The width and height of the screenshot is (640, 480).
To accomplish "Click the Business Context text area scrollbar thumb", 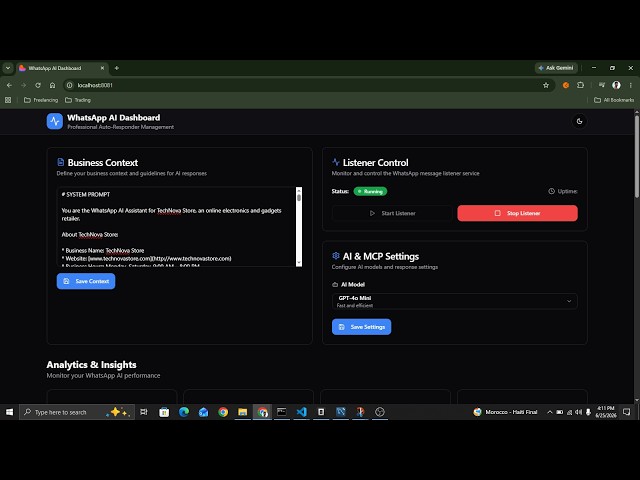I will (x=299, y=197).
